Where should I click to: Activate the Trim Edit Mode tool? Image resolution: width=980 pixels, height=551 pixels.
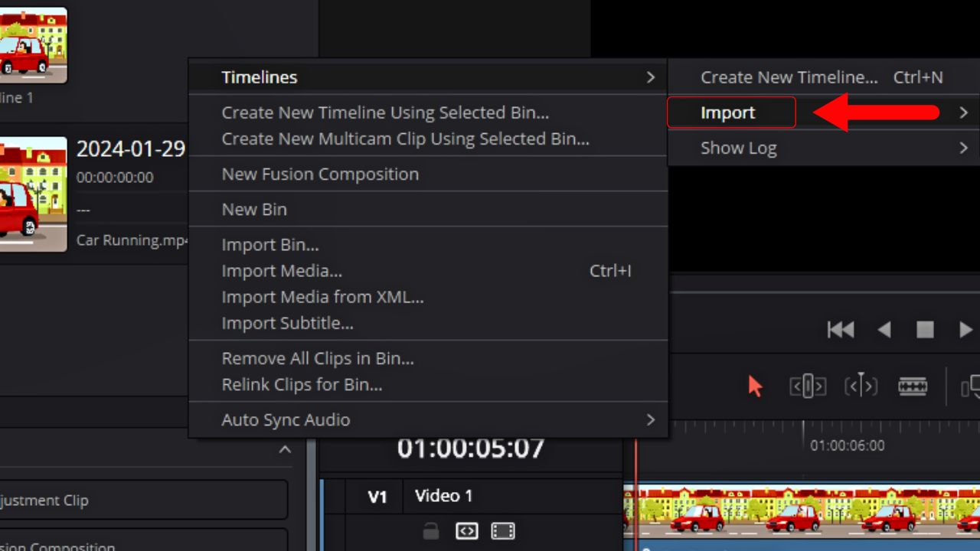coord(806,386)
